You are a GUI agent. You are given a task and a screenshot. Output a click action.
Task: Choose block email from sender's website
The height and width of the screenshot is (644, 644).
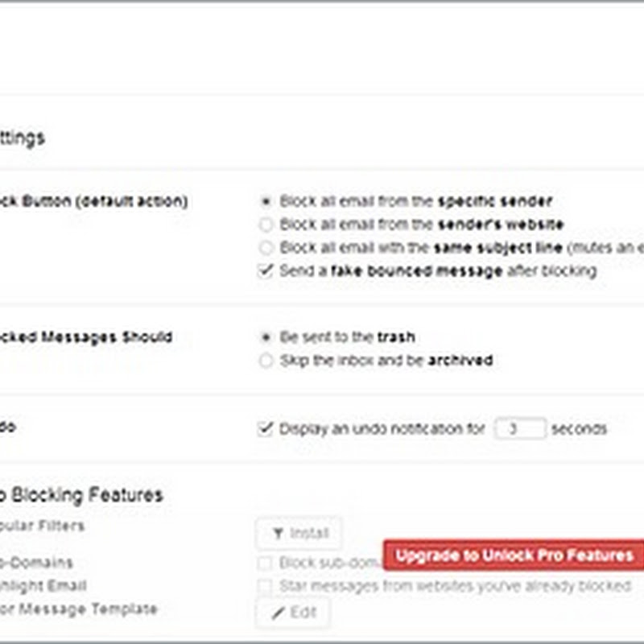(x=266, y=225)
